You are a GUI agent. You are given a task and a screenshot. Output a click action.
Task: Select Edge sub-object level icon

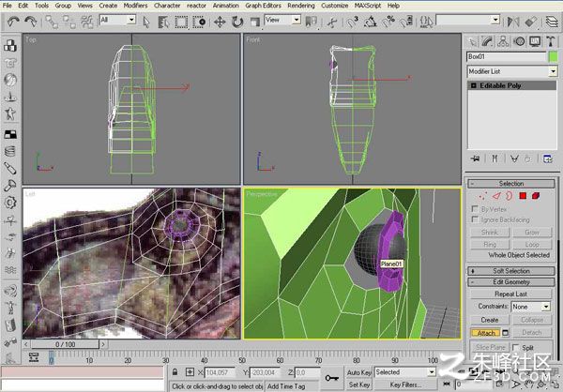coord(496,196)
